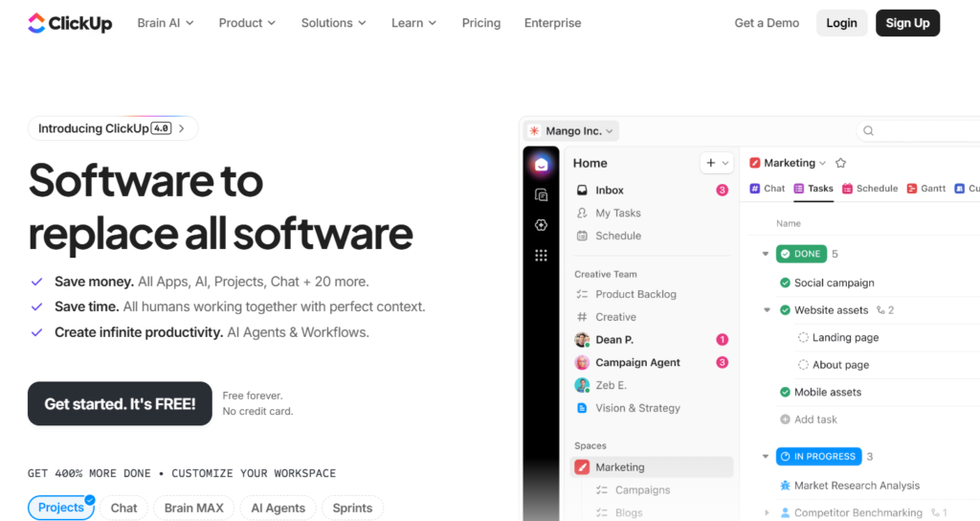Open the Product dropdown menu
The image size is (980, 521).
point(247,23)
